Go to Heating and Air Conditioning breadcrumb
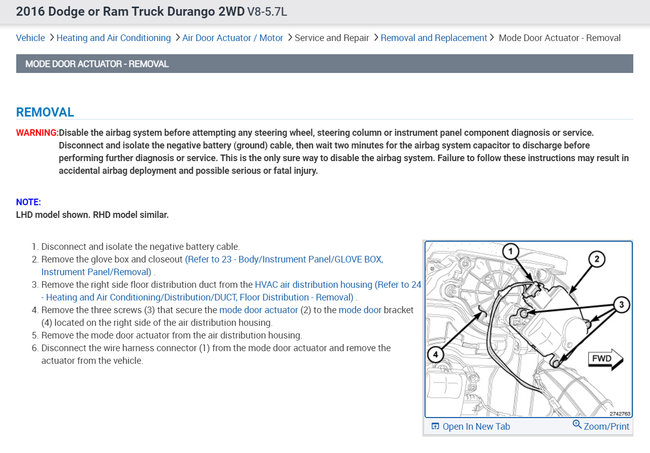Screen dimensions: 650x453 pyautogui.click(x=114, y=38)
